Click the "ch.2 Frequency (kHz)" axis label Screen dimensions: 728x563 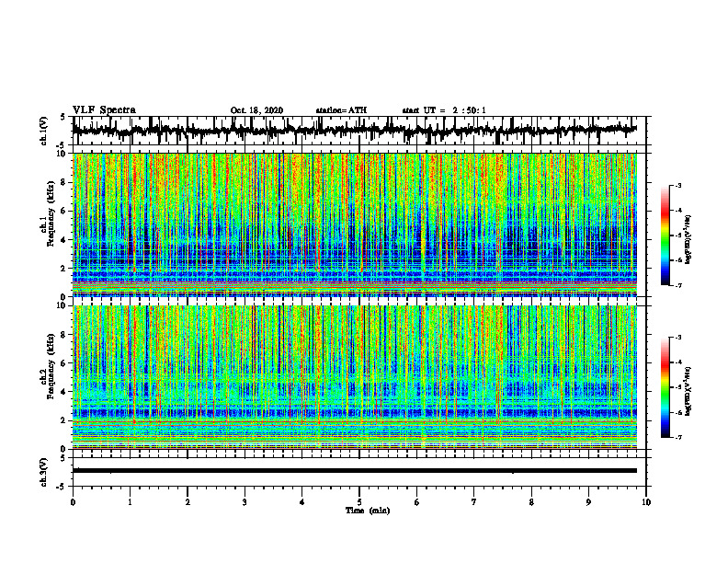(x=48, y=366)
